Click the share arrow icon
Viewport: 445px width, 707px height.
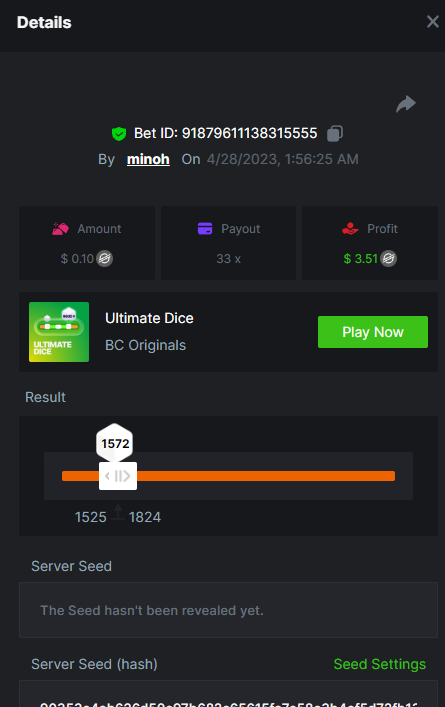point(406,104)
